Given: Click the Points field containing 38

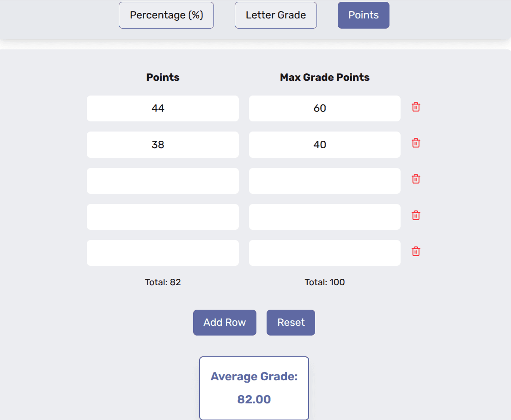Looking at the screenshot, I should [163, 144].
